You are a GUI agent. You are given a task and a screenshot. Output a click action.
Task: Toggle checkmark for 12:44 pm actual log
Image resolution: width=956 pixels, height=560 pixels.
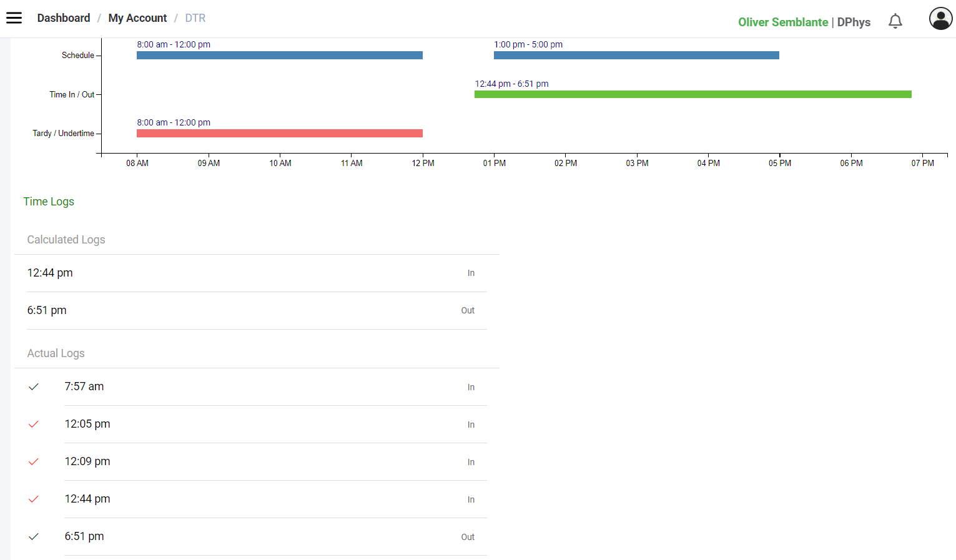click(x=34, y=499)
